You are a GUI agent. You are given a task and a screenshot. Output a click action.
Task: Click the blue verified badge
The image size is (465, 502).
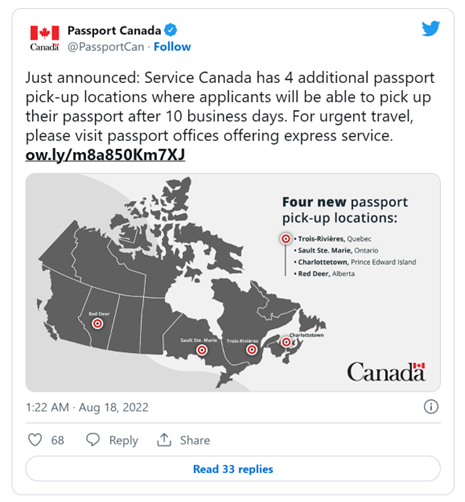click(x=171, y=30)
